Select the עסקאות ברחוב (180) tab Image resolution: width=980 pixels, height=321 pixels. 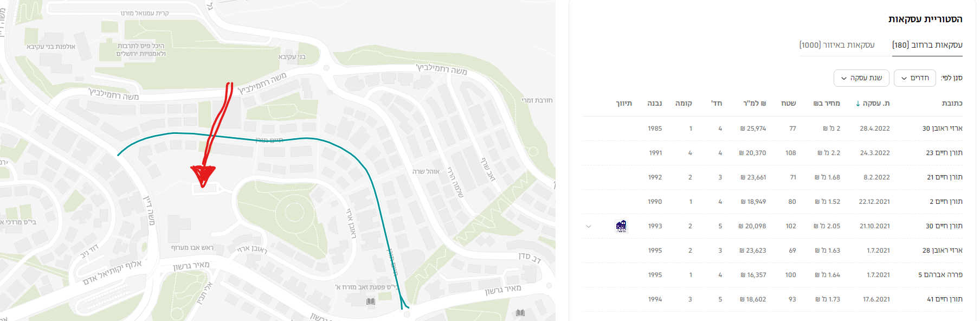(x=927, y=45)
